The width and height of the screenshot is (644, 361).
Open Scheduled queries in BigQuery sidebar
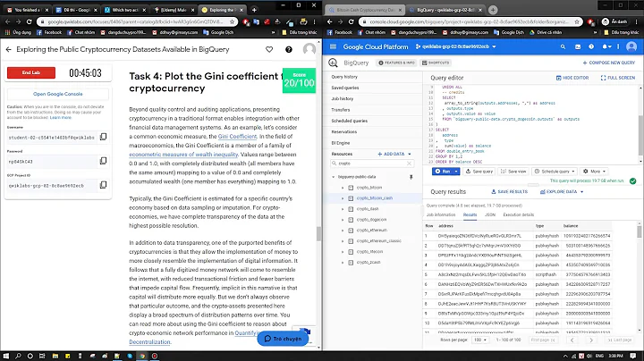point(350,121)
